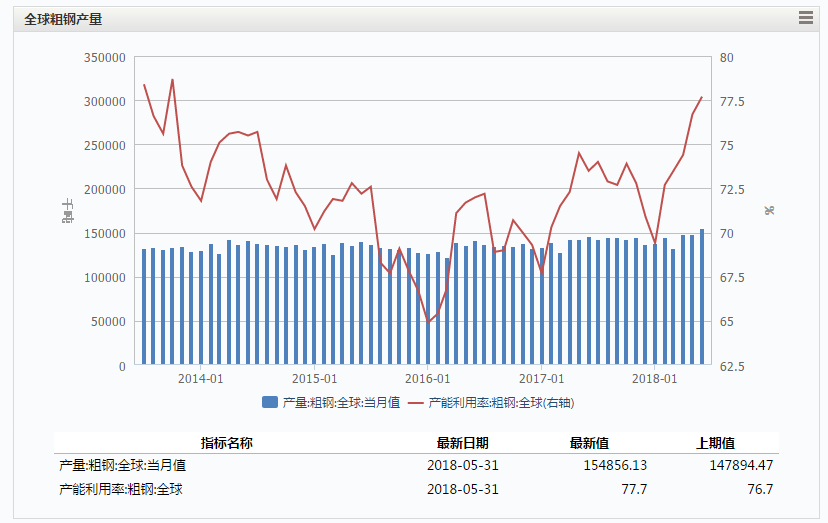
Task: Click the 全球粗钢产量 panel title
Action: pos(63,19)
